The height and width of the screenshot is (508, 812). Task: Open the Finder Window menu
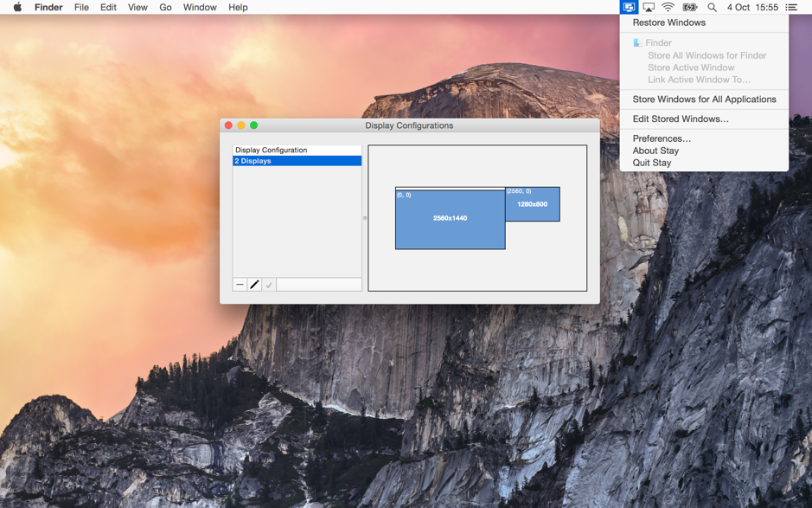pos(200,8)
